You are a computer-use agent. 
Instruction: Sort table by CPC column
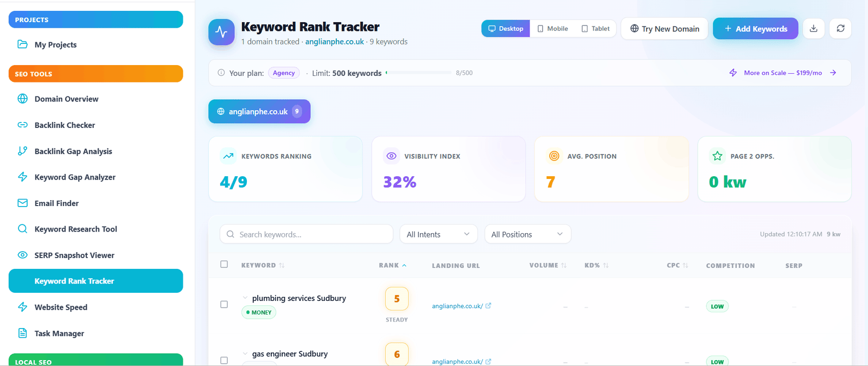click(678, 265)
